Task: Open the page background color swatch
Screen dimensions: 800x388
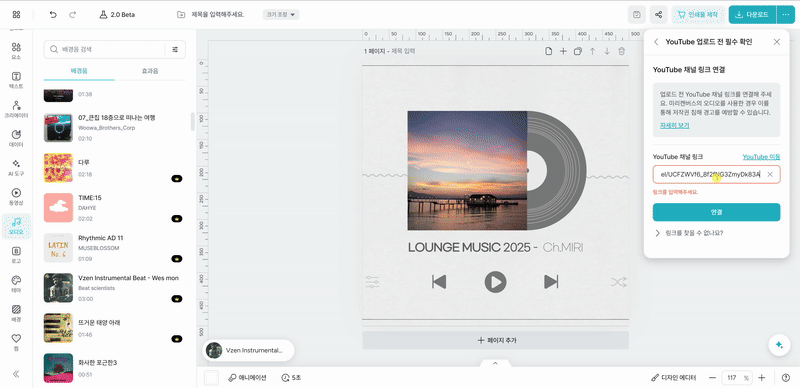Action: (x=211, y=378)
